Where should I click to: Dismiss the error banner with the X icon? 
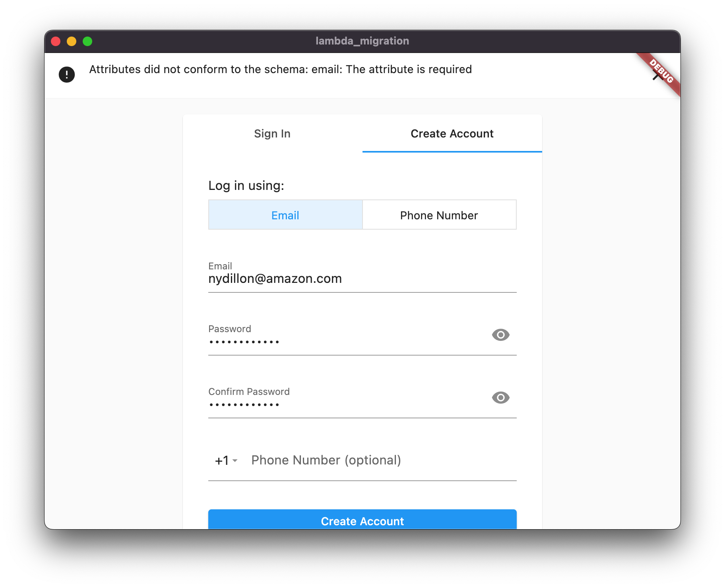click(x=658, y=75)
